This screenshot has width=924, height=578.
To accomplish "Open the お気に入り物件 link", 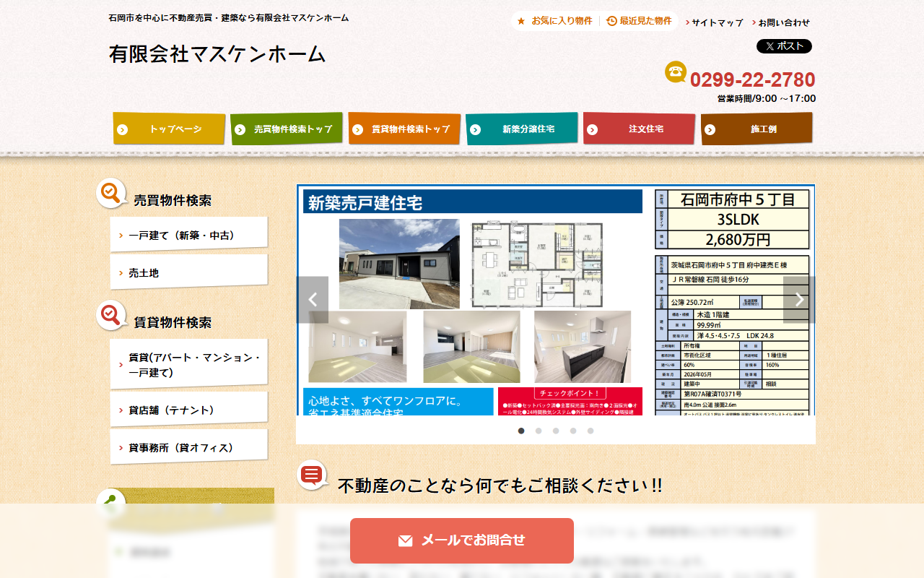I will 554,21.
